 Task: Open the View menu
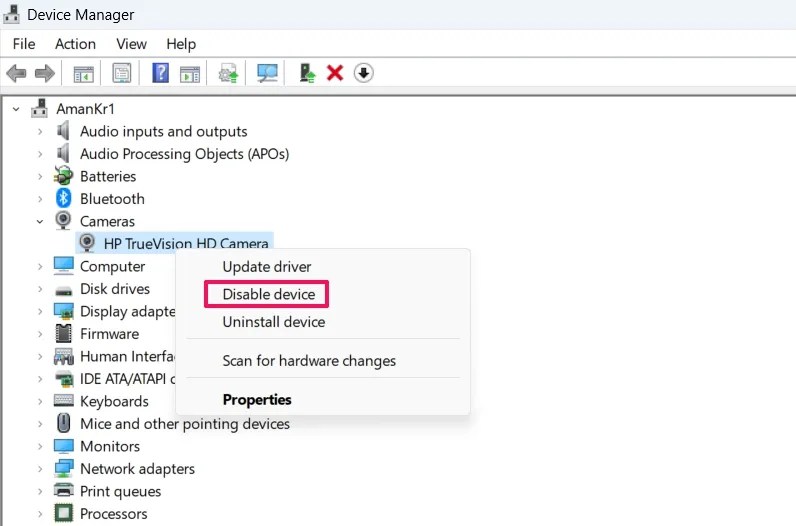click(x=131, y=44)
